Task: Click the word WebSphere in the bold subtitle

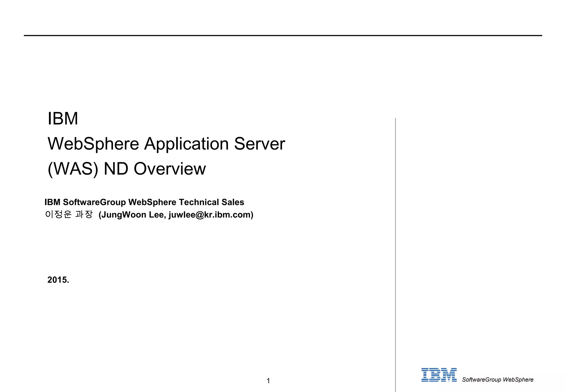Action: click(x=152, y=202)
